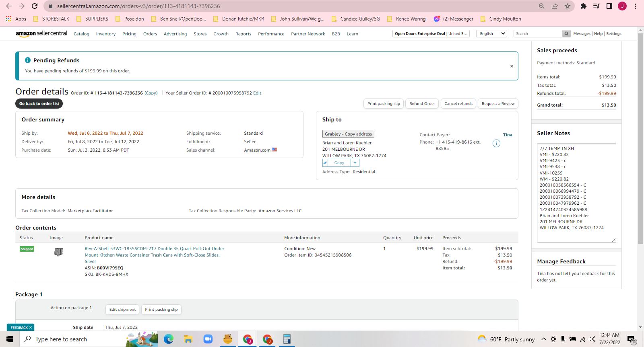Image resolution: width=644 pixels, height=347 pixels.
Task: Open the Inventory menu
Action: [106, 34]
